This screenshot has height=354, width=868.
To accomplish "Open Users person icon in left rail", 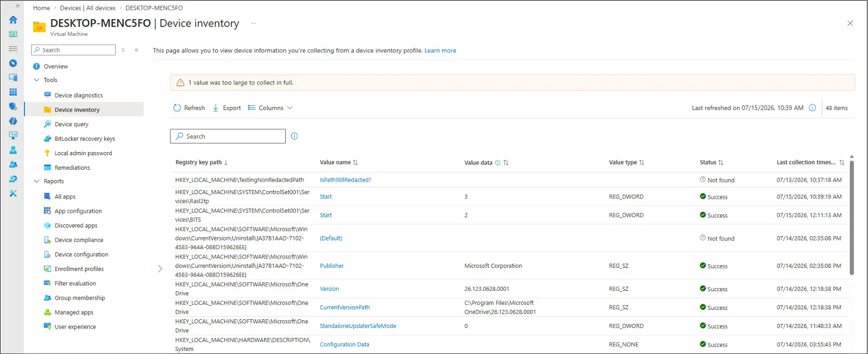I will click(13, 150).
